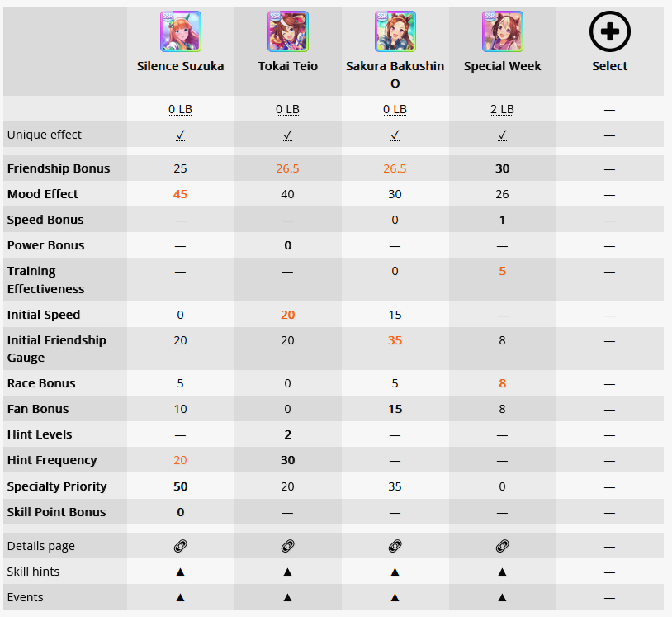Expand Tokai Teio events triangle
Viewport: 672px width, 617px height.
pos(287,597)
